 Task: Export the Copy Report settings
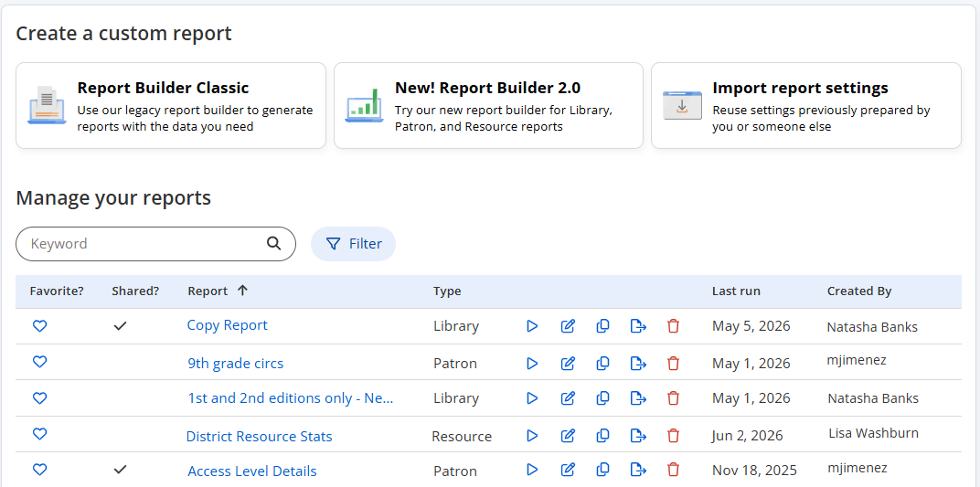[x=638, y=326]
